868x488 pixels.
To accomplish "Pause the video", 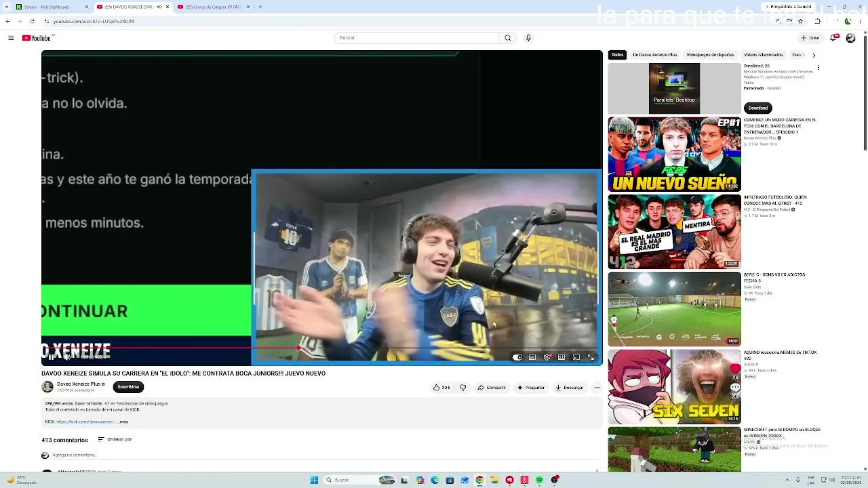I will [51, 357].
